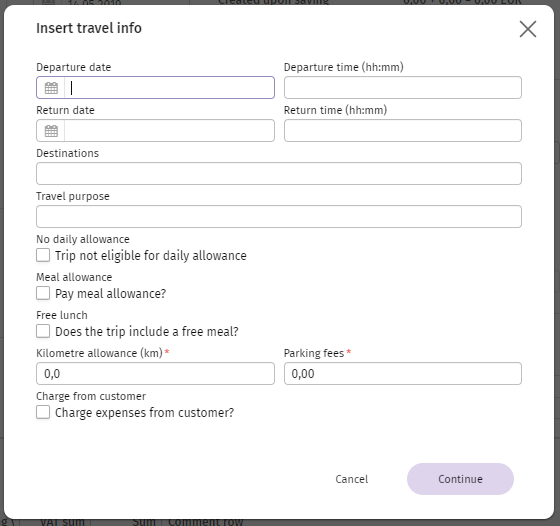Screen dimensions: 560x526
Task: Click the Charge expenses from customer label
Action: point(144,412)
